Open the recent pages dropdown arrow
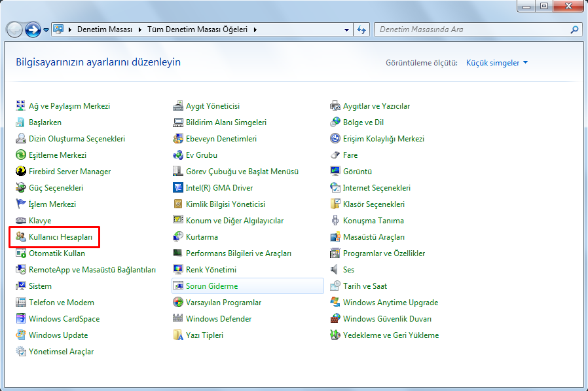This screenshot has width=588, height=391. [x=46, y=29]
